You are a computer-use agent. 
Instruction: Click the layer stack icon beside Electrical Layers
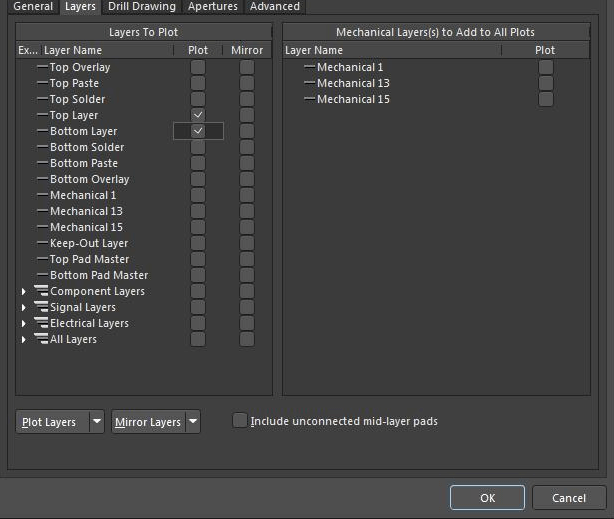click(x=41, y=323)
